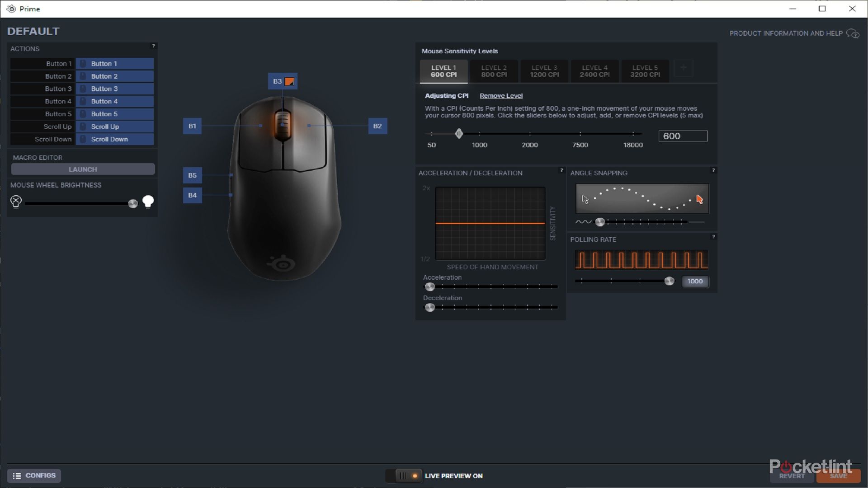Image resolution: width=868 pixels, height=488 pixels.
Task: Click the bulb icon for maximum wheel brightness
Action: (148, 202)
